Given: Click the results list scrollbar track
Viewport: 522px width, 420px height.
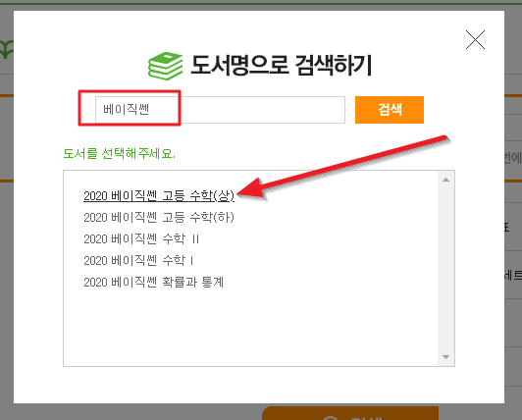Looking at the screenshot, I should pyautogui.click(x=445, y=269).
